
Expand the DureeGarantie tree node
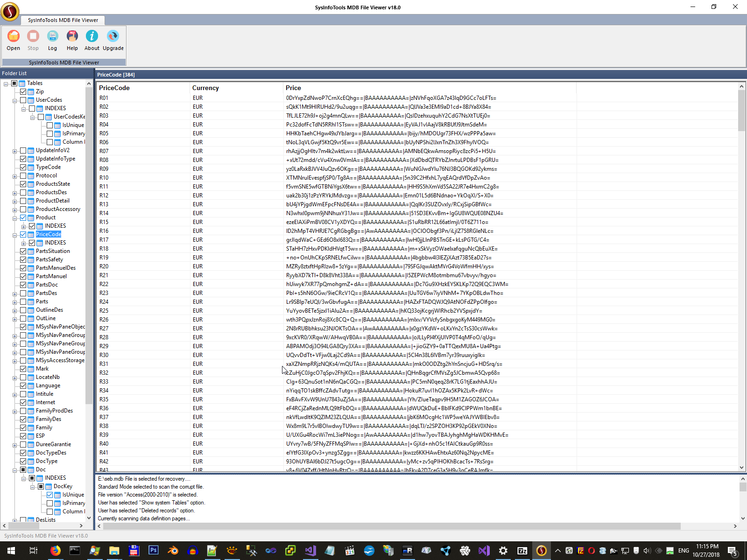[x=15, y=445]
